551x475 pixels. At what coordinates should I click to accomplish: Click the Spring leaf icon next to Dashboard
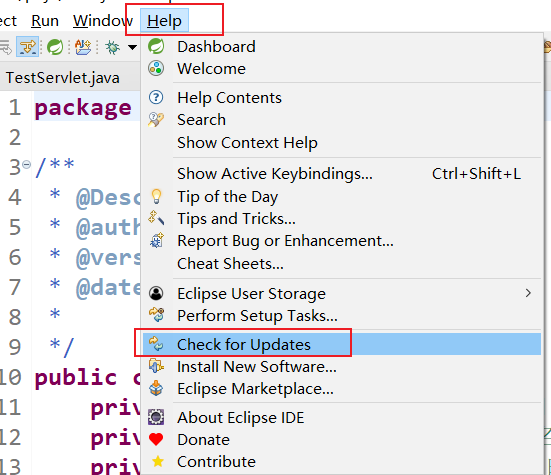click(x=156, y=46)
